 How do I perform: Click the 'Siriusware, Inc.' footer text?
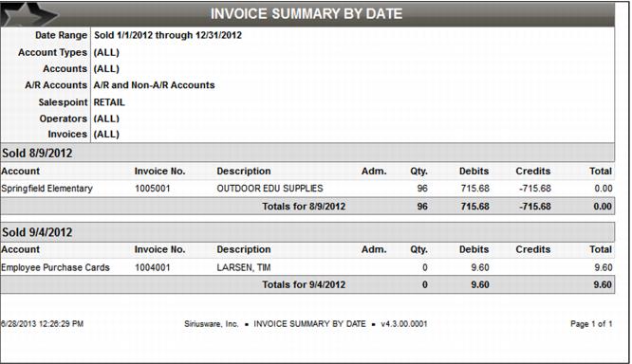coord(212,324)
